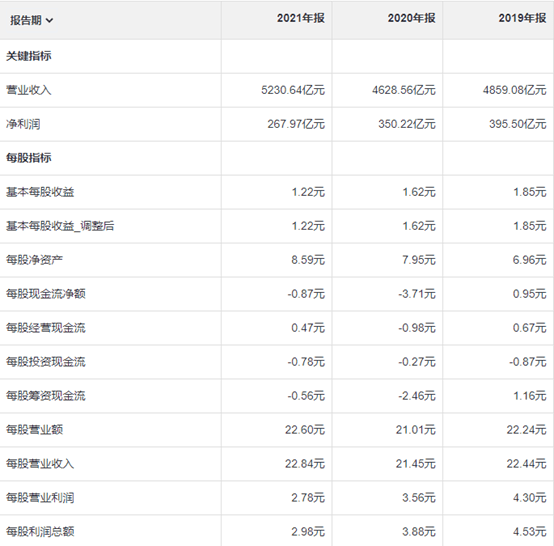Click the 3.56元 cell
Screen dimensions: 554x546
tap(419, 498)
